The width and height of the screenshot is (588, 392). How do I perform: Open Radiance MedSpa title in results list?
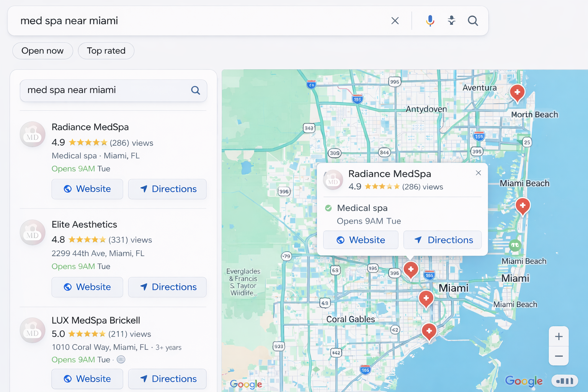pos(90,127)
